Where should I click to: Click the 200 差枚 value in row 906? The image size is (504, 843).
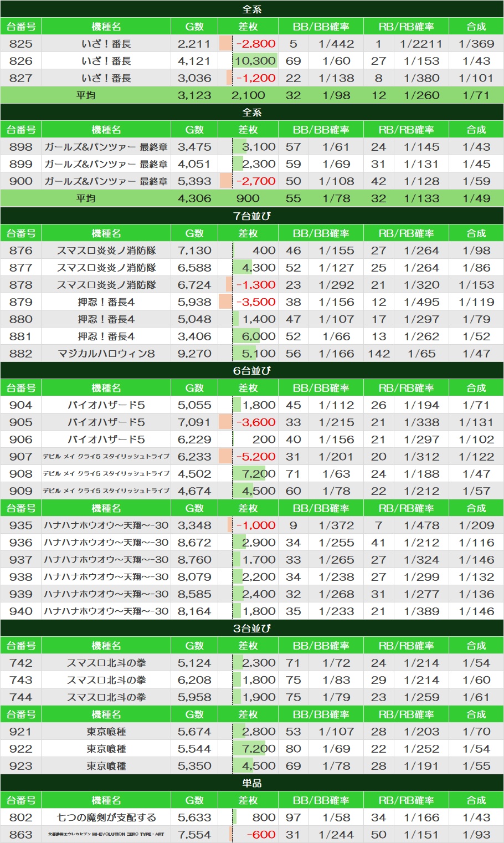(x=264, y=440)
